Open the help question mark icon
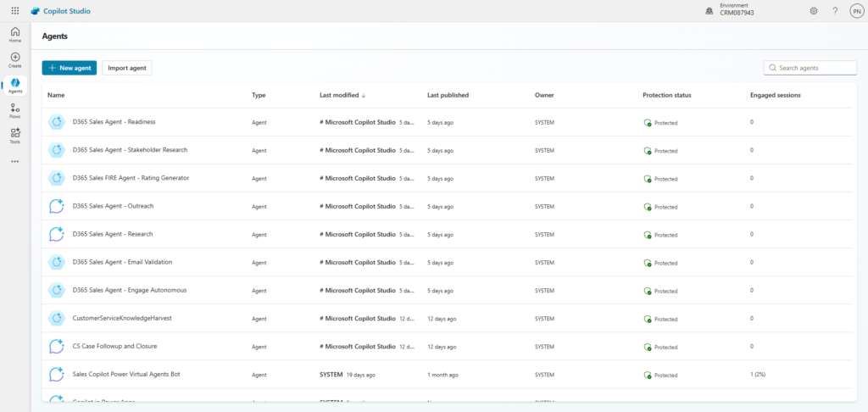The width and height of the screenshot is (868, 412). (835, 10)
